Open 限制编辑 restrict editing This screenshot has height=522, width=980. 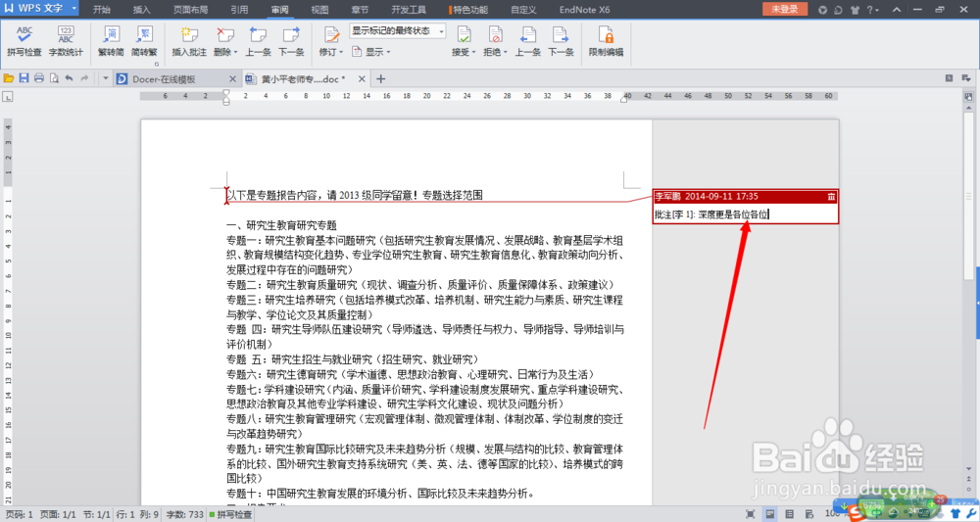pyautogui.click(x=606, y=41)
